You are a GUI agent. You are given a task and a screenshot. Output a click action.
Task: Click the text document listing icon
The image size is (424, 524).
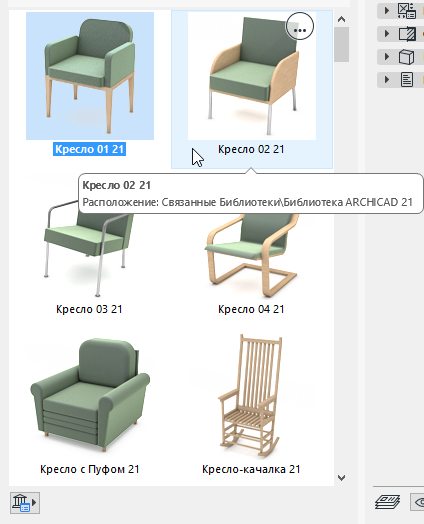point(407,80)
